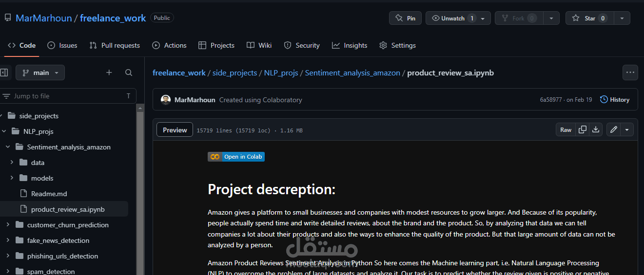Image resolution: width=644 pixels, height=275 pixels.
Task: Click the plus icon to add file
Action: (109, 73)
